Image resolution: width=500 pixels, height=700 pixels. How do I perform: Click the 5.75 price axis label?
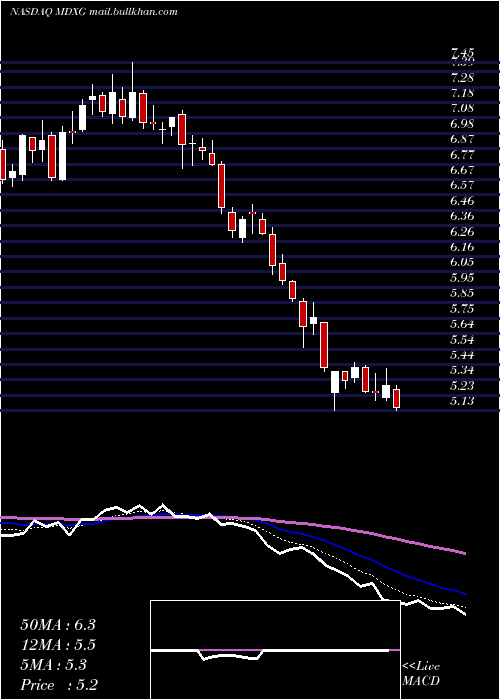click(462, 309)
